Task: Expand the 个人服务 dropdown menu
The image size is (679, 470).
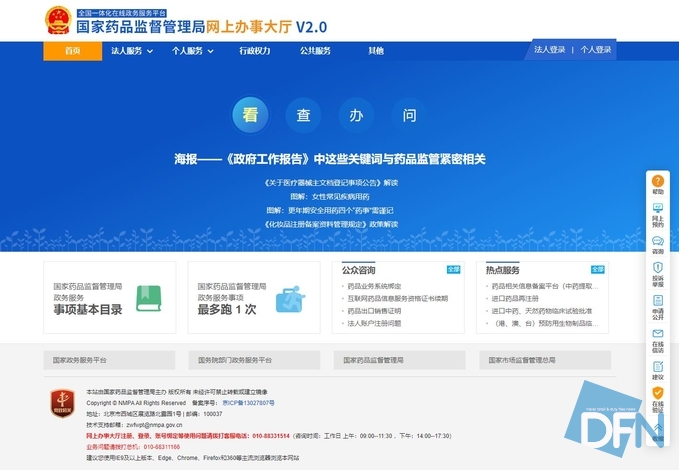Action: (x=192, y=51)
